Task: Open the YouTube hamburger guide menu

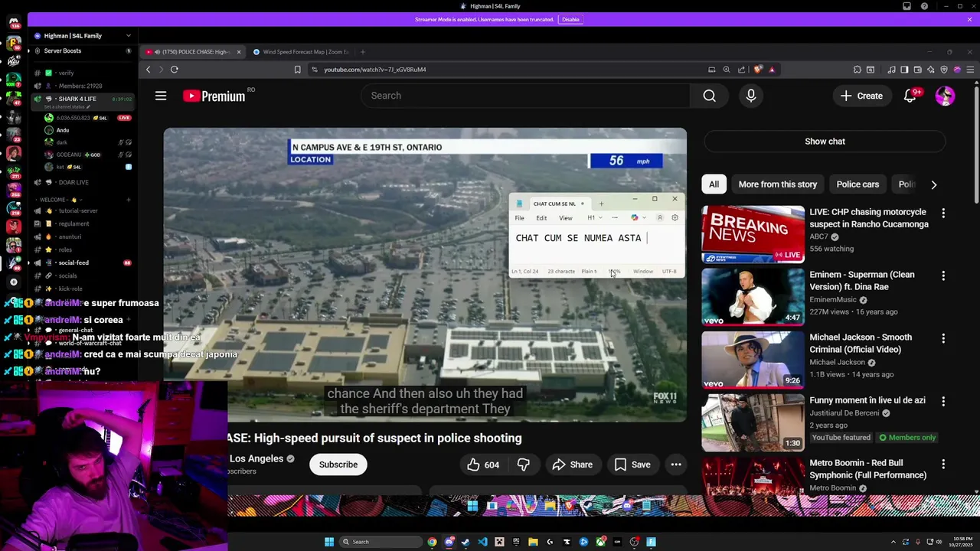Action: (161, 96)
